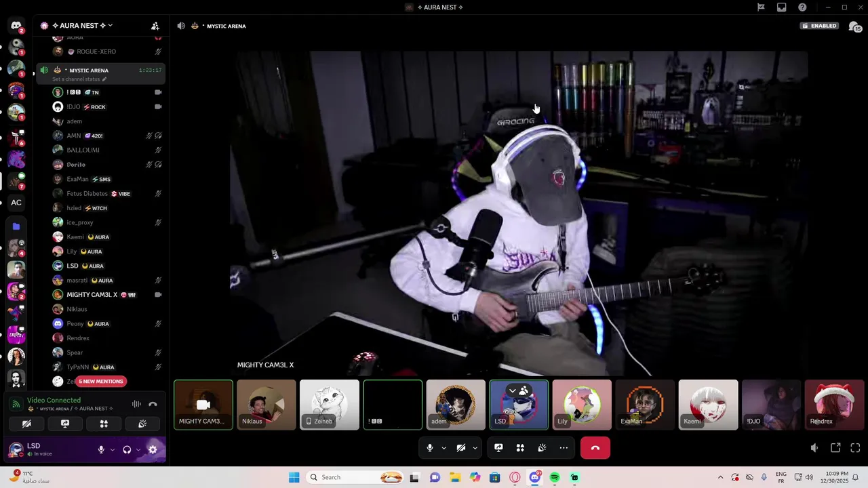
Task: Focus the ExaMan participant tile
Action: point(645,405)
